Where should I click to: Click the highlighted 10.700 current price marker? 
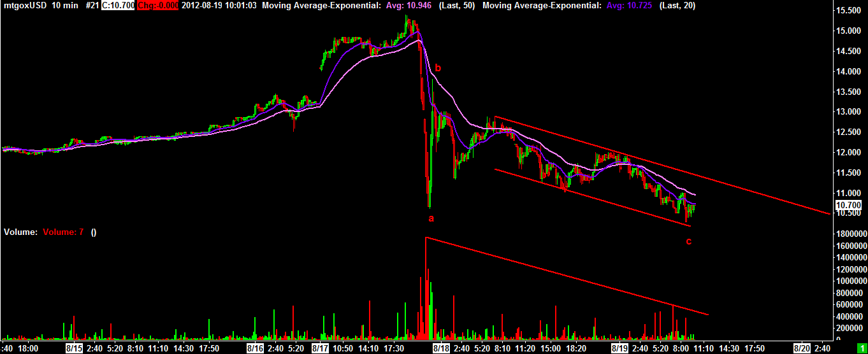(850, 205)
